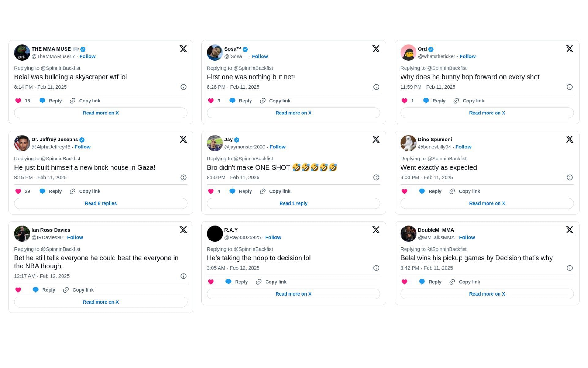Click Follow on Sosa's tweet profile
The width and height of the screenshot is (588, 368).
259,56
